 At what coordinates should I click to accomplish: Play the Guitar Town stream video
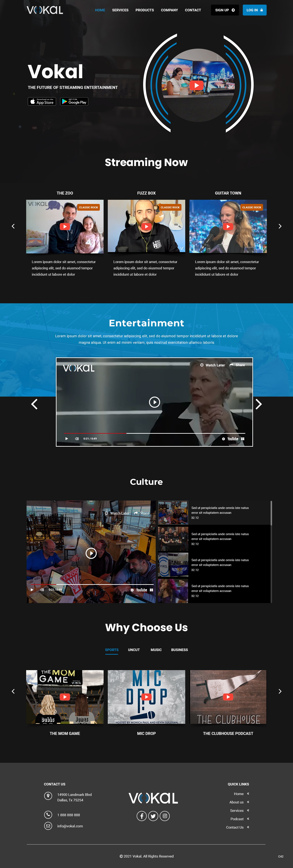pos(228,226)
